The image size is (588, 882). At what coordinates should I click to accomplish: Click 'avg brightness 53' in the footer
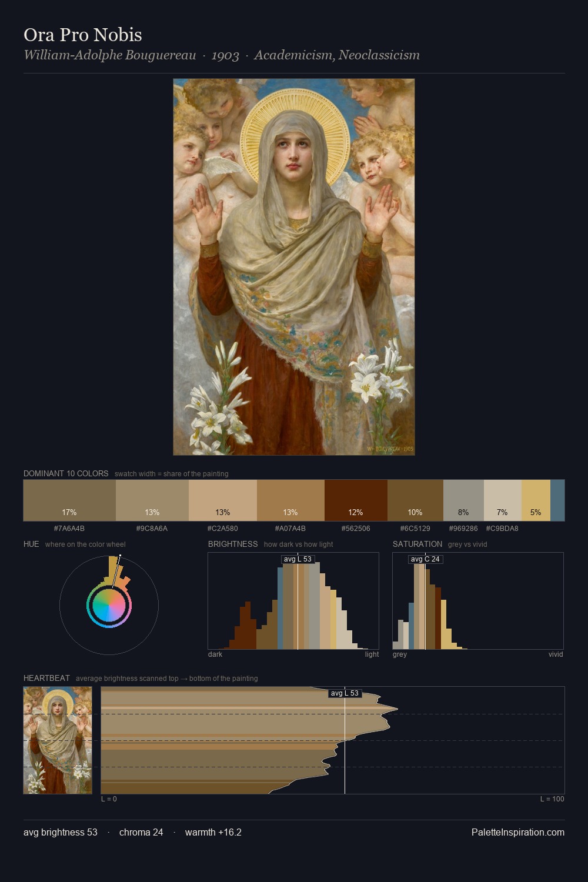(x=61, y=833)
